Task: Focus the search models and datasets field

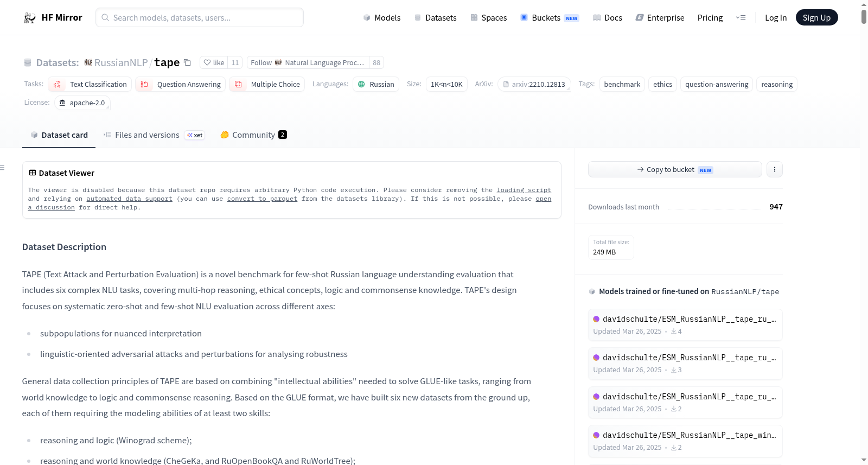Action: point(200,17)
